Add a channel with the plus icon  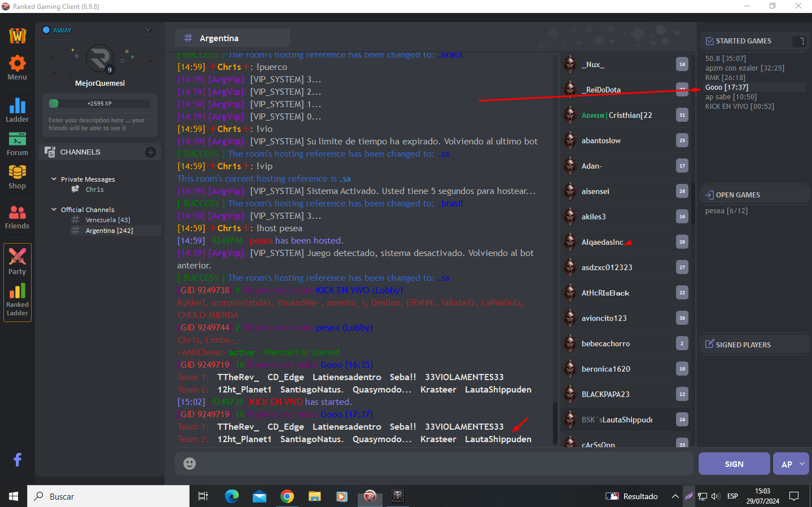pyautogui.click(x=151, y=152)
